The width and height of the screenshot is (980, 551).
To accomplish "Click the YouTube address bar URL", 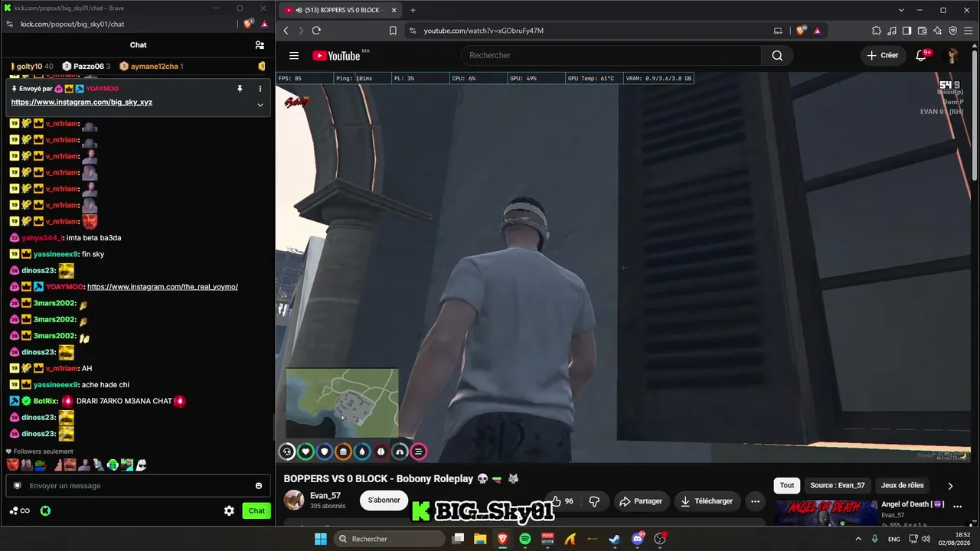I will tap(484, 31).
